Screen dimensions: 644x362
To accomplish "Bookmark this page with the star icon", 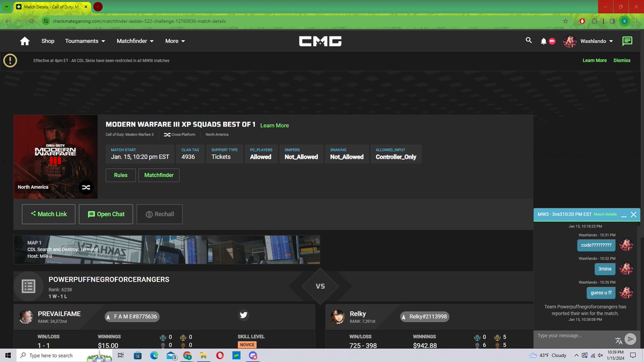I will click(x=565, y=21).
